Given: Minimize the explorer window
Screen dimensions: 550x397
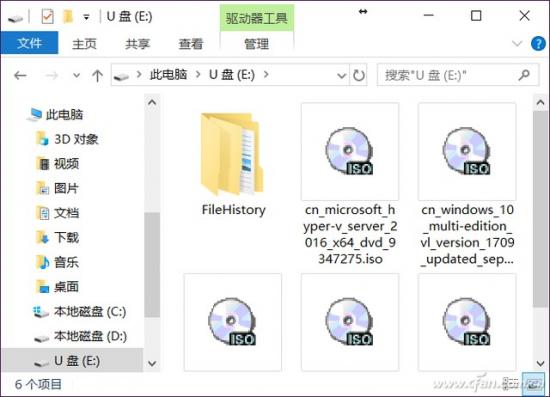Looking at the screenshot, I should pyautogui.click(x=429, y=16).
